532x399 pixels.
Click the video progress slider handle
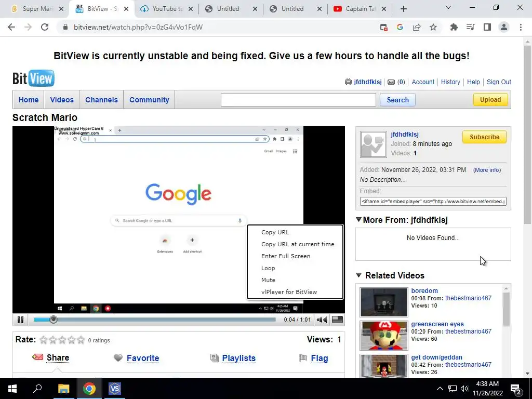54,320
